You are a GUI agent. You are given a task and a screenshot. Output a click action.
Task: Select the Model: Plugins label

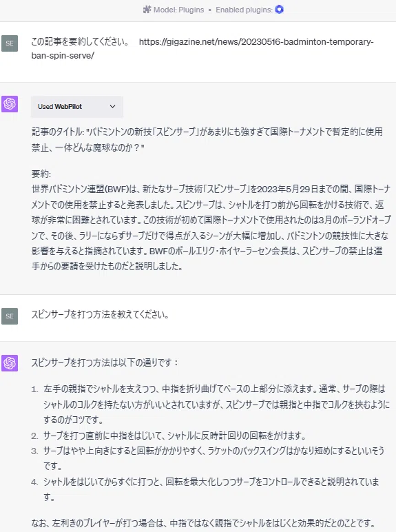178,10
